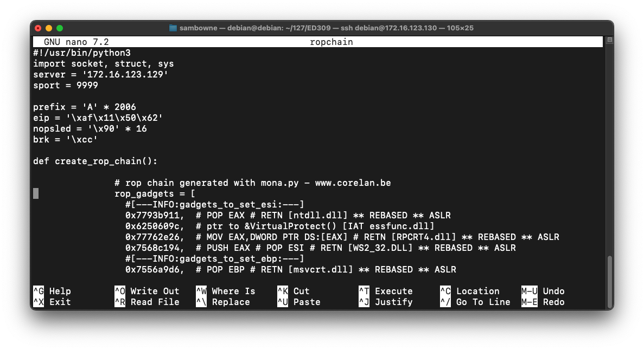
Task: Click the ^T Execute shortcut
Action: 386,291
